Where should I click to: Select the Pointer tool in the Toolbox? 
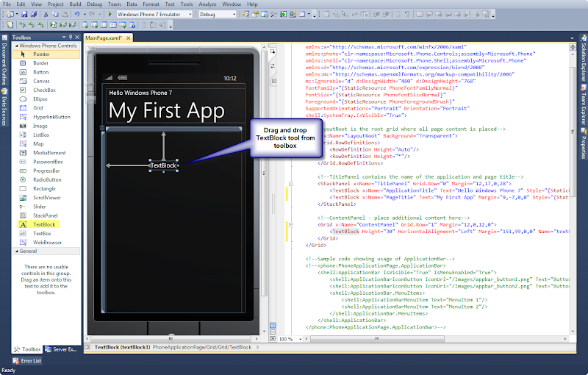coord(41,54)
